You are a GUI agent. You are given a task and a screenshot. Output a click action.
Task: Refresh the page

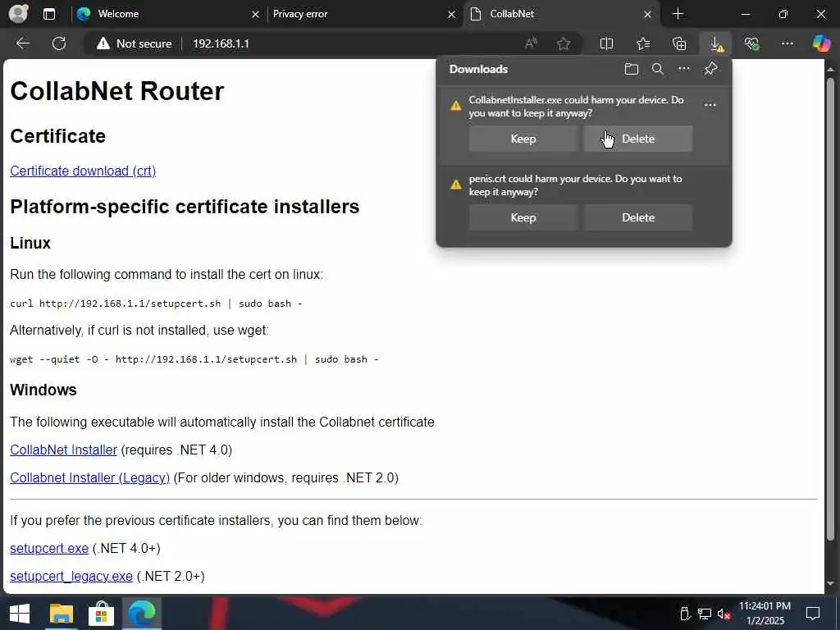59,43
